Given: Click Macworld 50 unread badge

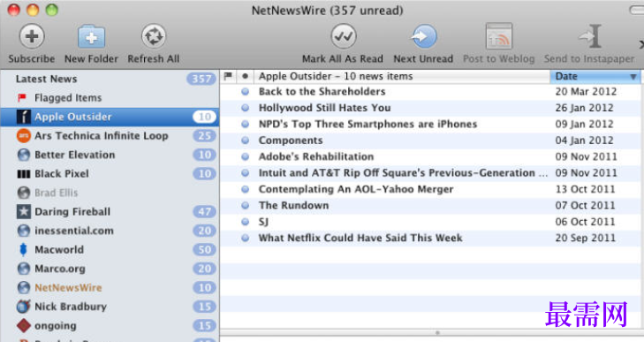Looking at the screenshot, I should (205, 249).
